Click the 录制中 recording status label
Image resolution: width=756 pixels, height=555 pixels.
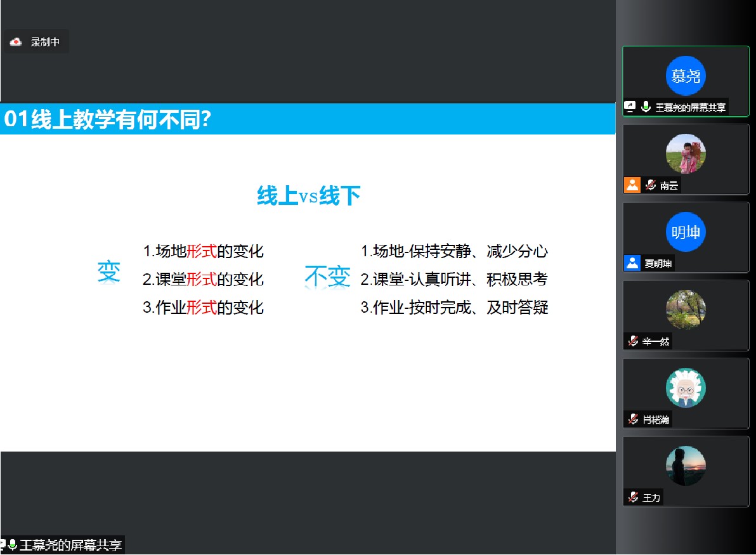click(x=45, y=42)
